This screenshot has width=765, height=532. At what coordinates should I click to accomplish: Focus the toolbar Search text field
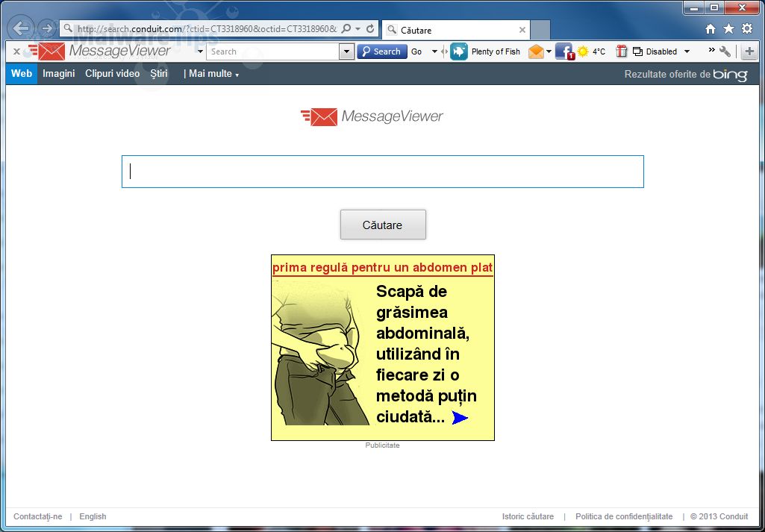pos(273,51)
